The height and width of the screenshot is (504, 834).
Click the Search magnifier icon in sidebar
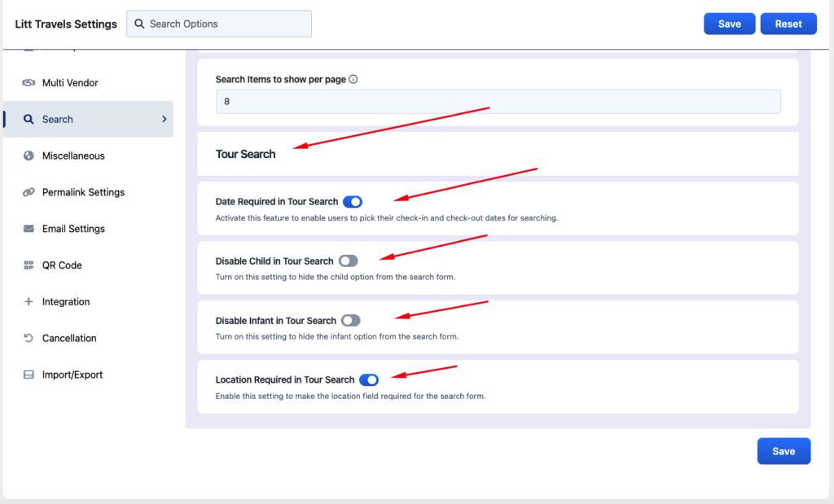(29, 120)
